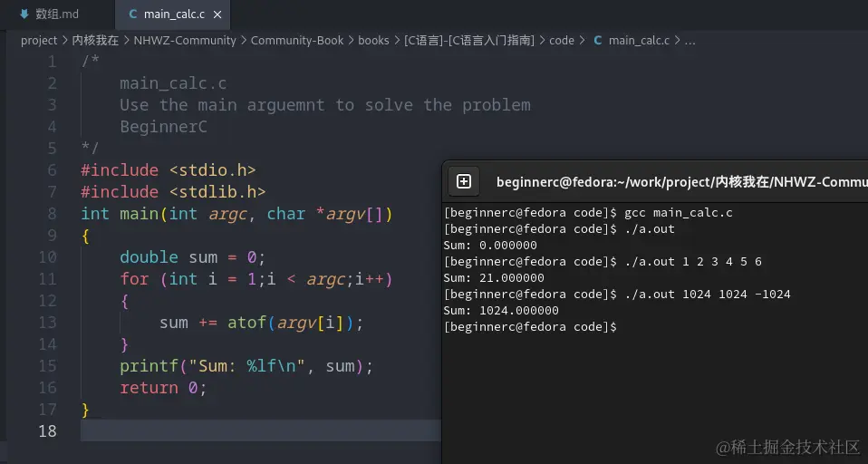Click the 'main' function name on line 8
868x464 pixels.
tap(140, 214)
